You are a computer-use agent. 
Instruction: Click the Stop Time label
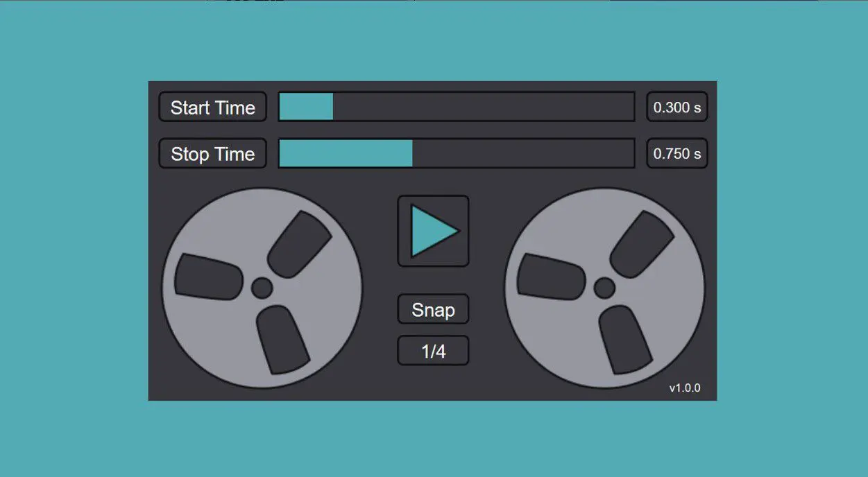[212, 153]
